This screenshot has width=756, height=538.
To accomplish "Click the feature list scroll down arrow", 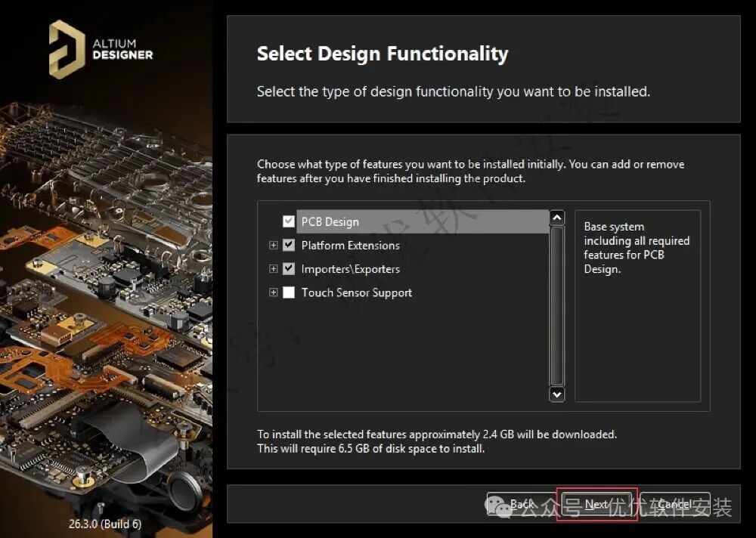I will (557, 394).
